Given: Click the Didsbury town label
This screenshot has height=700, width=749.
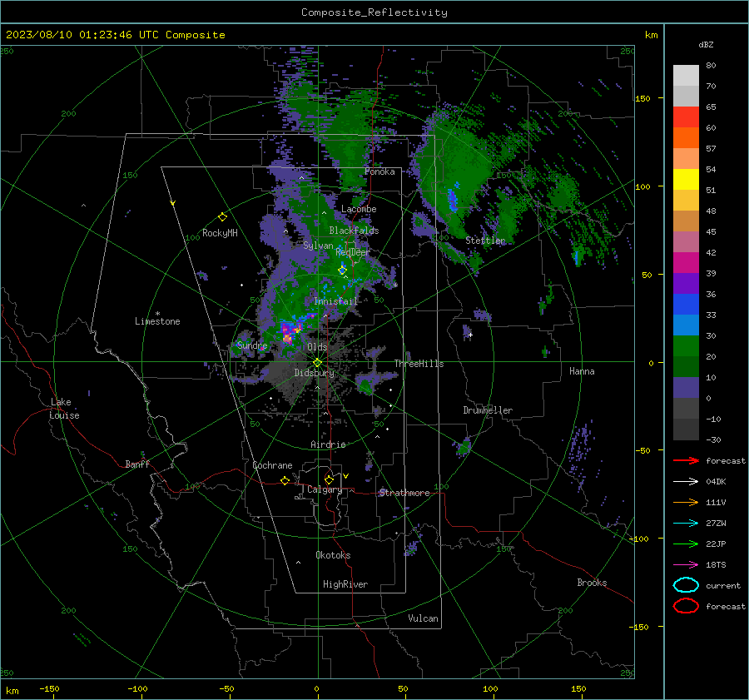Looking at the screenshot, I should [314, 373].
